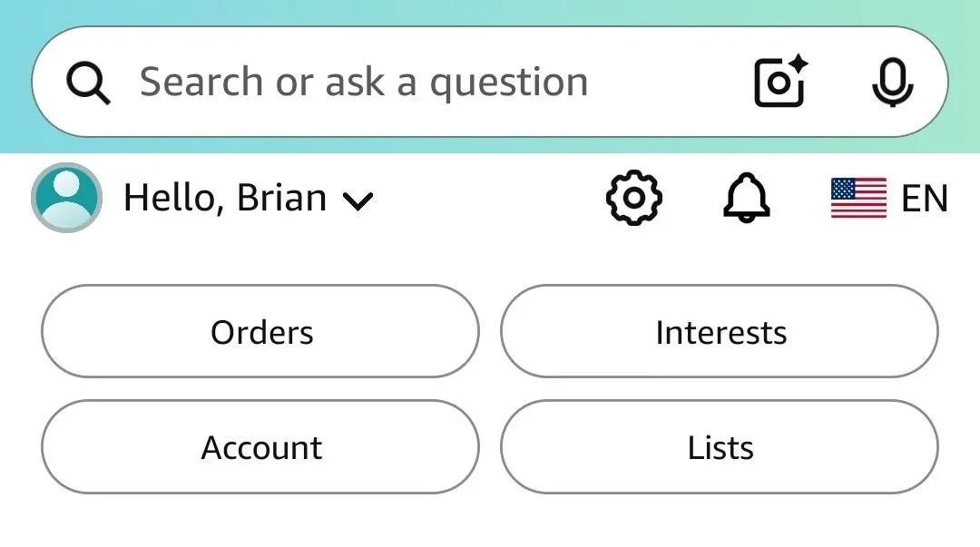Click the magnifying glass search icon

tap(88, 83)
